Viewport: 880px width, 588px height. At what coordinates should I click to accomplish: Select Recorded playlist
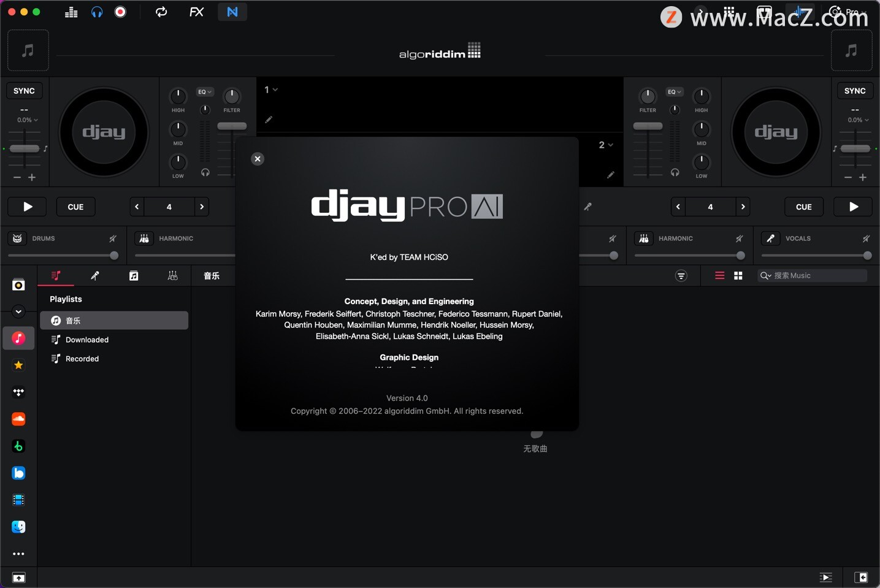[114, 359]
